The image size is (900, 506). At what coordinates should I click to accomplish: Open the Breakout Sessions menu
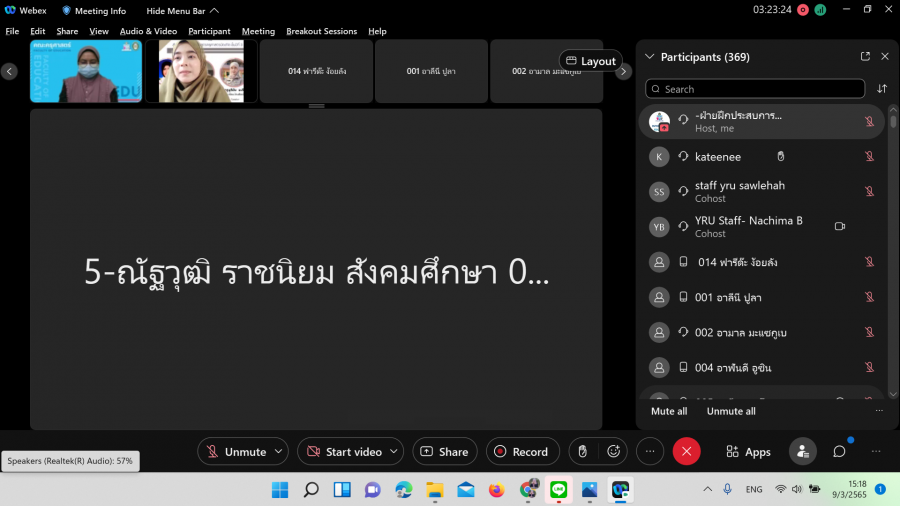[321, 31]
